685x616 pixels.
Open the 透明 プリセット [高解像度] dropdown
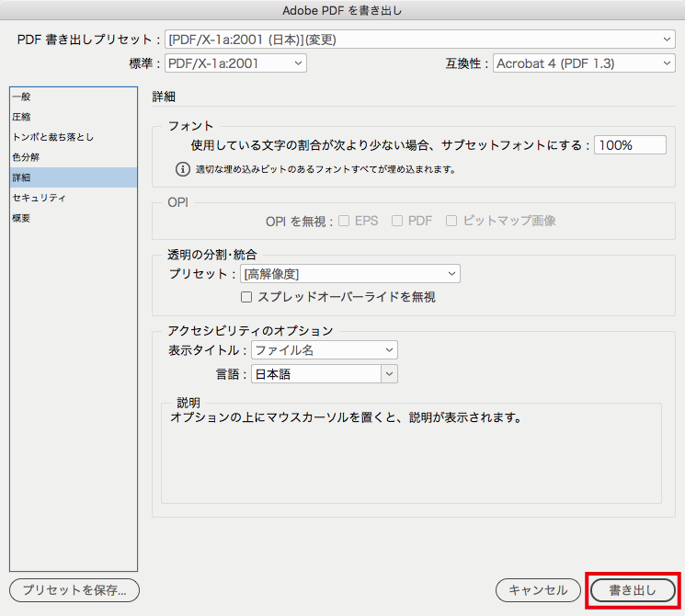coord(350,274)
